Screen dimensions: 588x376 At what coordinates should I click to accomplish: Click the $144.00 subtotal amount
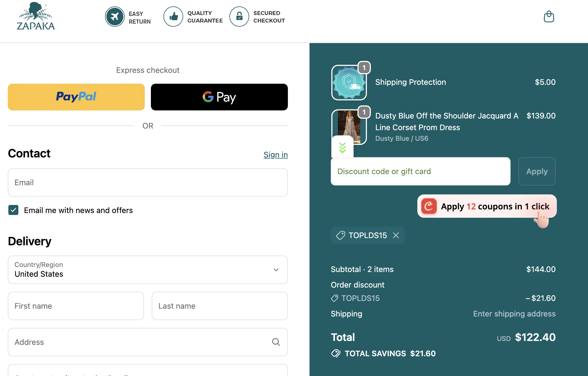[x=541, y=269]
